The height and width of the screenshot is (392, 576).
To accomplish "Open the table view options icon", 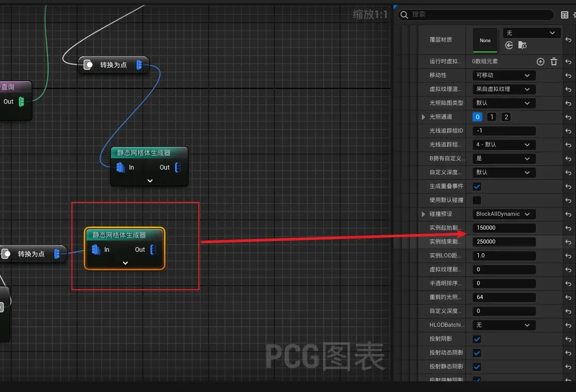I will pyautogui.click(x=565, y=15).
